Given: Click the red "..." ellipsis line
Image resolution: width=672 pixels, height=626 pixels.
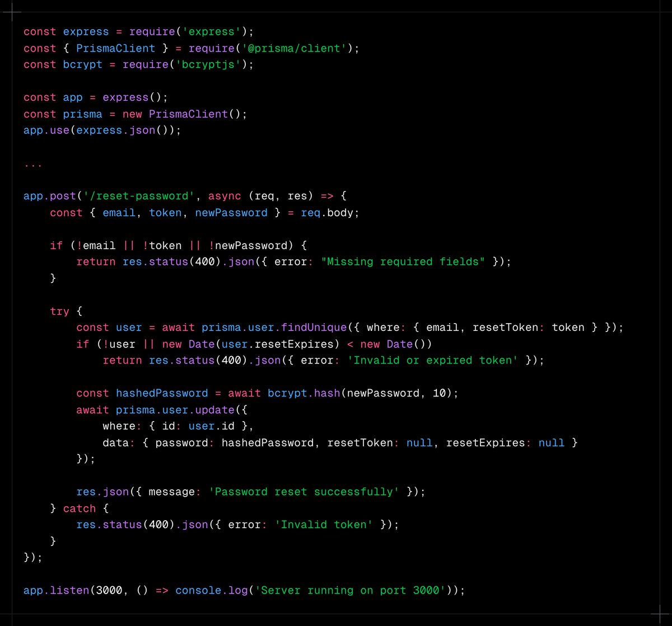Looking at the screenshot, I should pos(33,165).
